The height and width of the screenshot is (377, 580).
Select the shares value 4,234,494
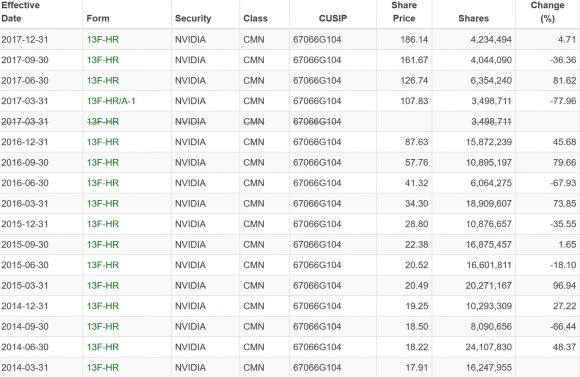(x=491, y=40)
